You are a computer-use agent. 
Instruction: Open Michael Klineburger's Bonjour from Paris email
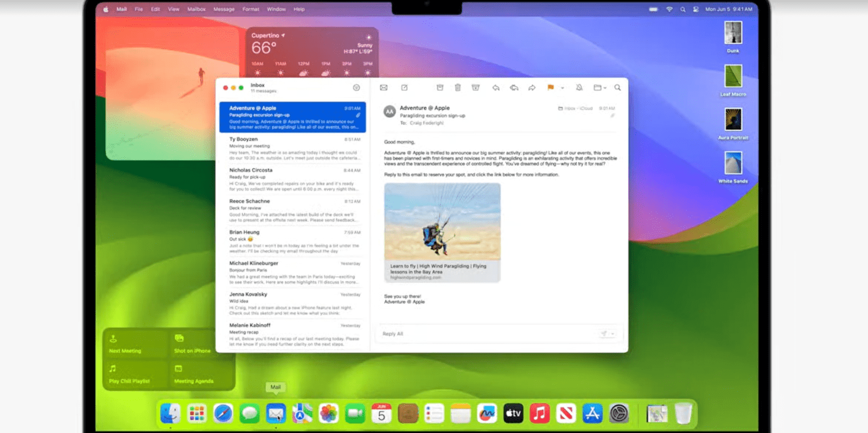point(292,272)
